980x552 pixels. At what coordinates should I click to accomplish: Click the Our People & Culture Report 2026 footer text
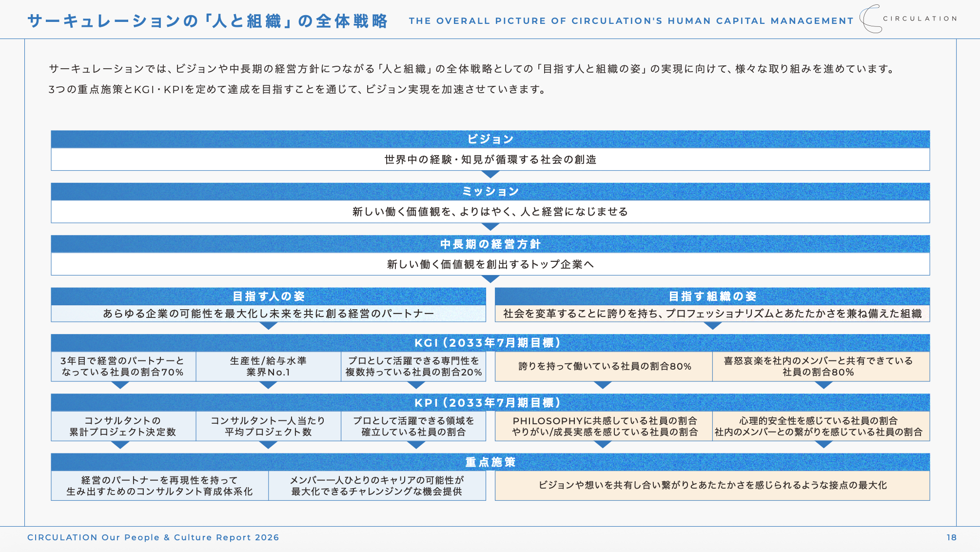click(153, 537)
